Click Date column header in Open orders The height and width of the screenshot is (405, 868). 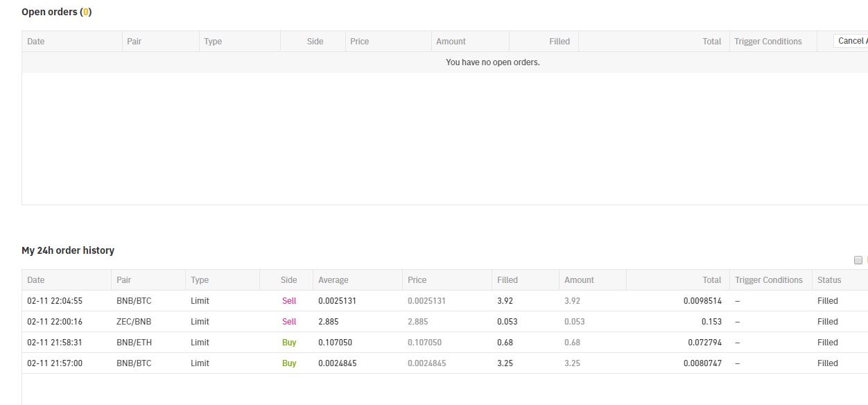point(36,42)
